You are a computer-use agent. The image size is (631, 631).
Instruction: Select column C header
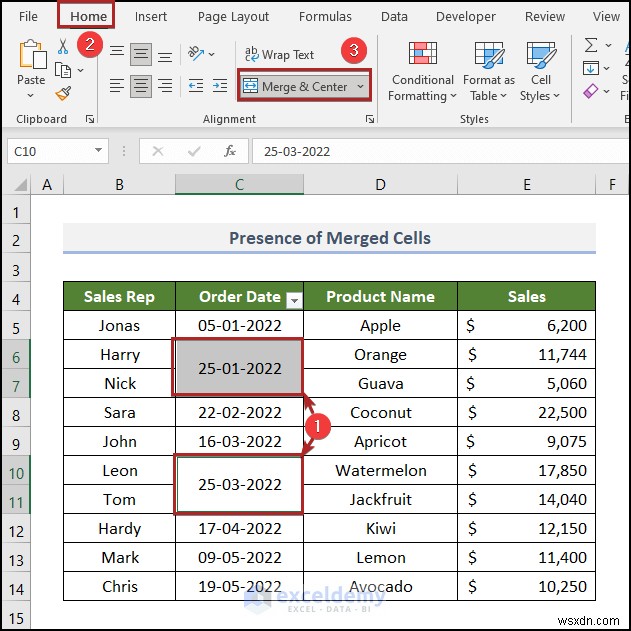point(239,185)
